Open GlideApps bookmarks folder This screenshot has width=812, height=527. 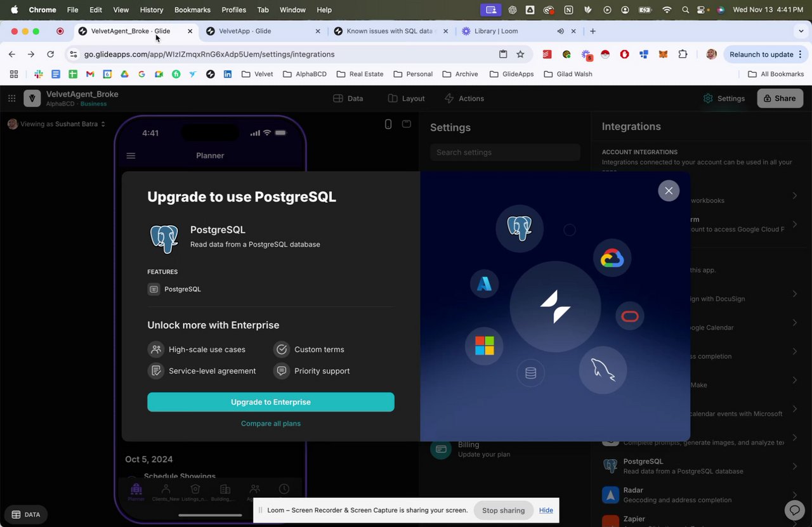(511, 74)
